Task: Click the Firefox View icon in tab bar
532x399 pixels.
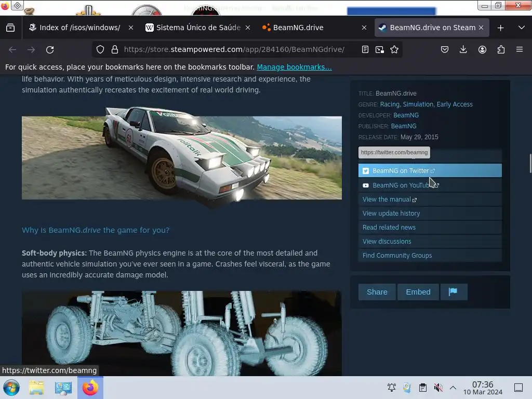Action: coord(10,28)
